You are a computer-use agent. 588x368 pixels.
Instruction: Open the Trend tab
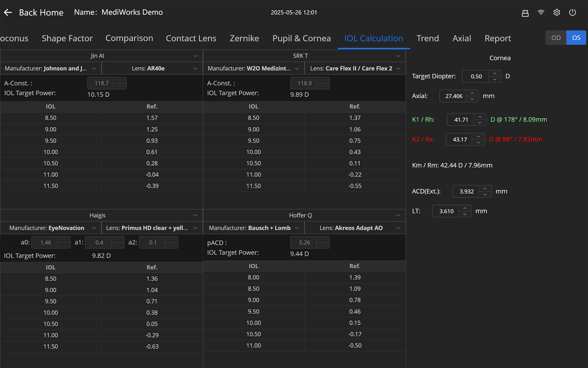[x=428, y=38]
